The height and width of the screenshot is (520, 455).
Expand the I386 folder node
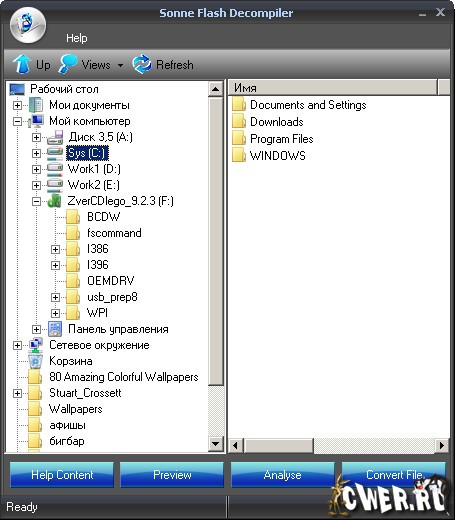pyautogui.click(x=55, y=249)
